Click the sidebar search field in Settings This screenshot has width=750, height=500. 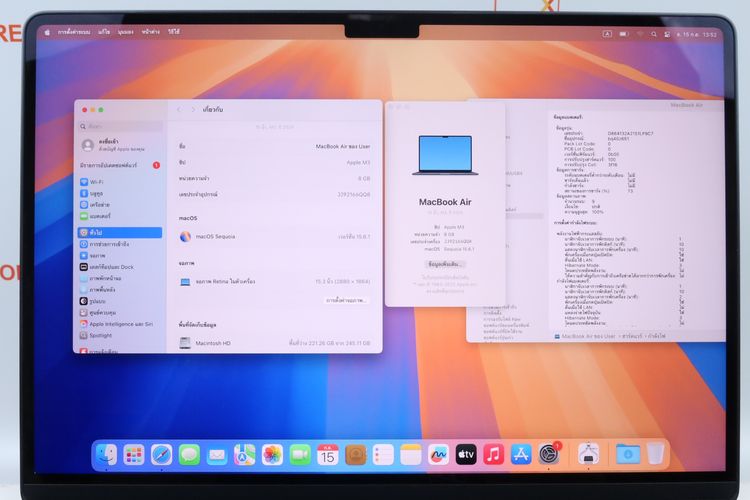121,126
